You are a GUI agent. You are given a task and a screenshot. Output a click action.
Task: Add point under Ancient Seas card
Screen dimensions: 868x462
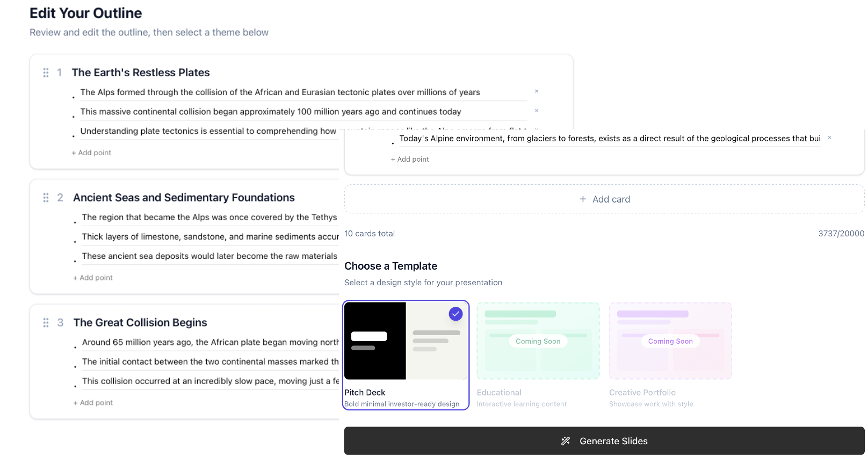(x=93, y=278)
